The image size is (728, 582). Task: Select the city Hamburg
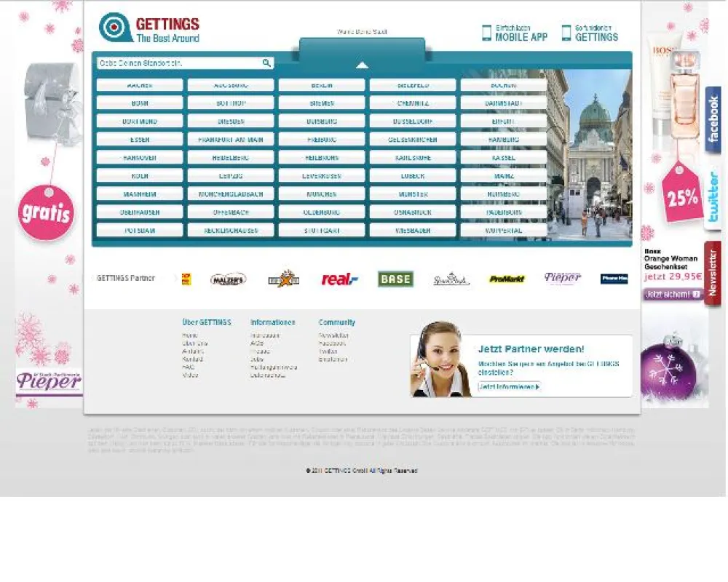click(x=504, y=139)
